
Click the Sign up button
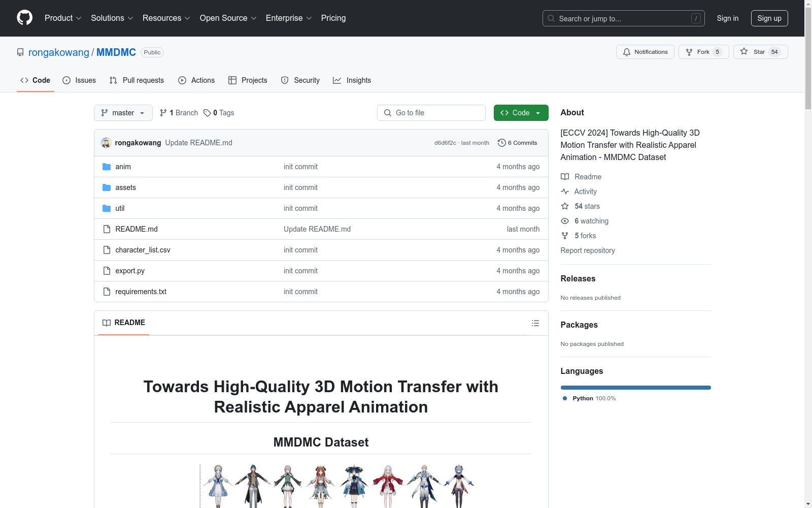(769, 18)
